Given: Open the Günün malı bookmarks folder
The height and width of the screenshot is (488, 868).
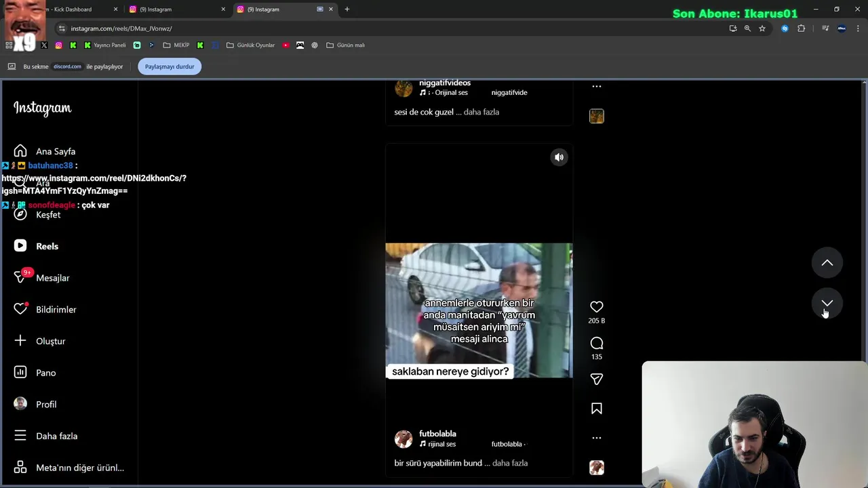Looking at the screenshot, I should (346, 45).
